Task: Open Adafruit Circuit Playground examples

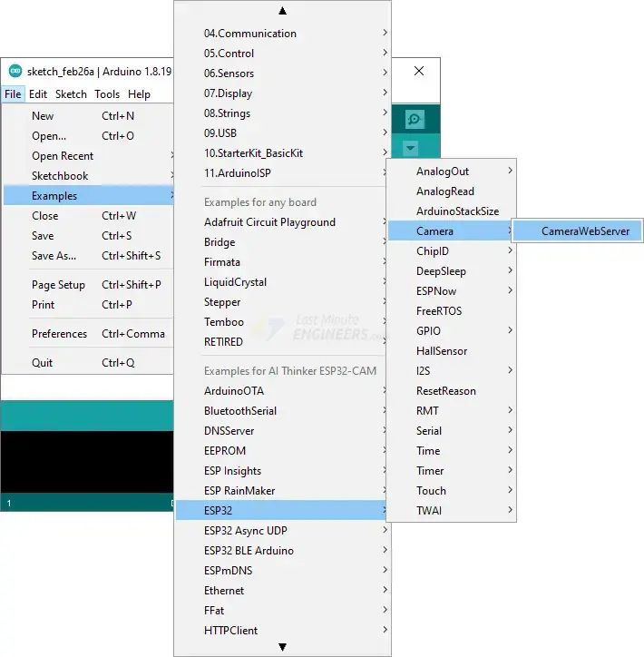Action: pos(280,222)
